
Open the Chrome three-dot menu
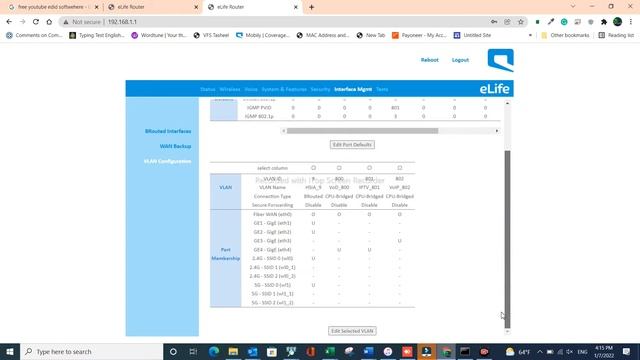[631, 22]
